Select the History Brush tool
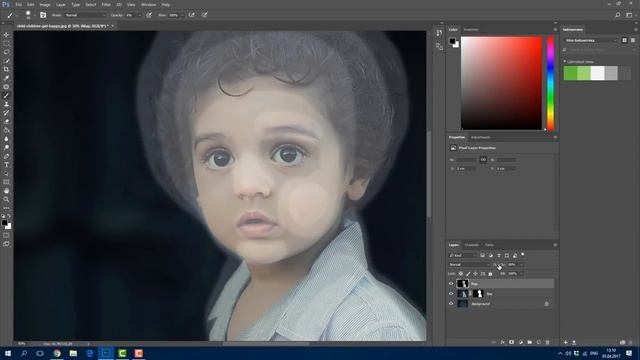The height and width of the screenshot is (360, 640). [6, 113]
